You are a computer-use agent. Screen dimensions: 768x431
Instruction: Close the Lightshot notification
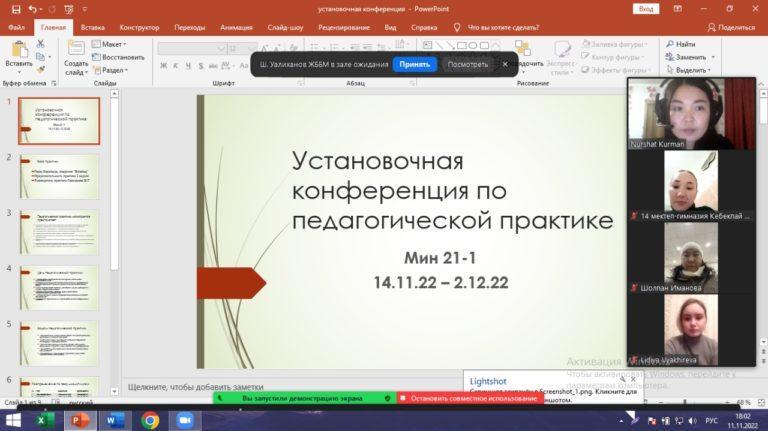click(633, 380)
